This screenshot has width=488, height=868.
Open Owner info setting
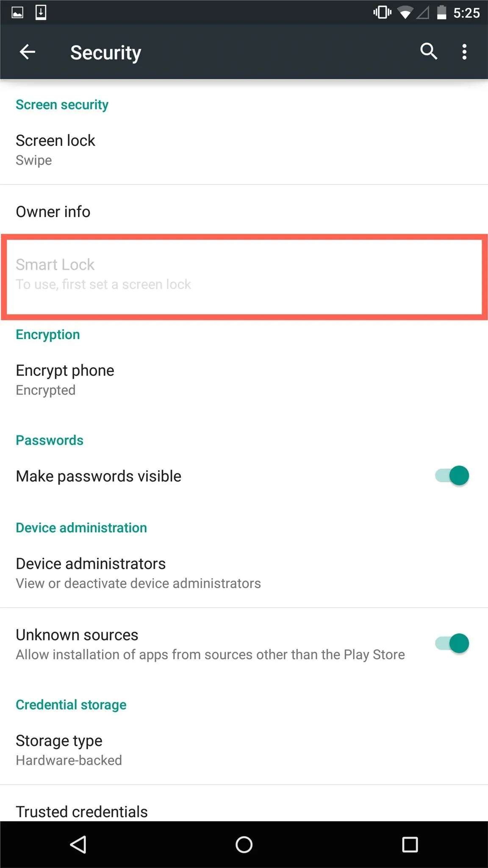coord(244,211)
